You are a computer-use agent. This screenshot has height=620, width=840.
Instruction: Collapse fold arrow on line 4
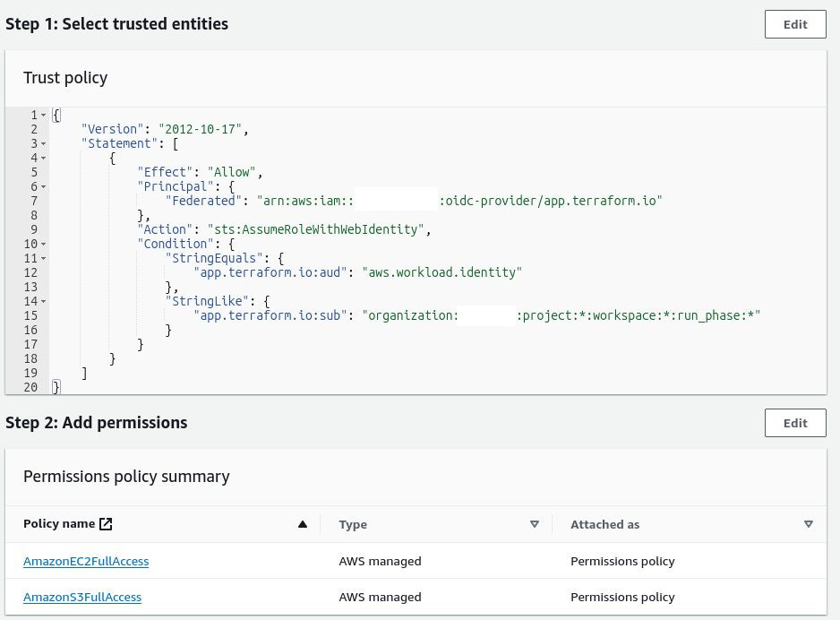(43, 158)
